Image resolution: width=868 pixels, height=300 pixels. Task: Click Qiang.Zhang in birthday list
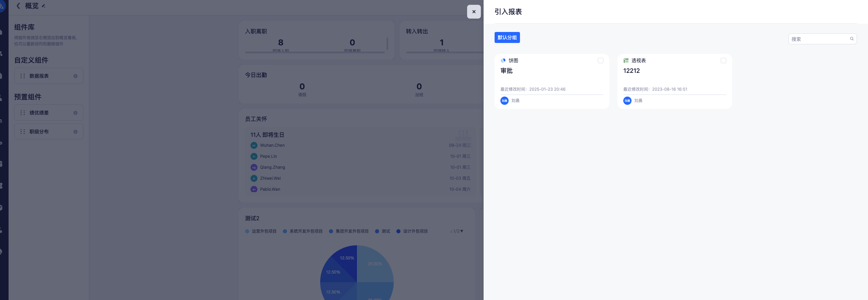[x=273, y=167]
